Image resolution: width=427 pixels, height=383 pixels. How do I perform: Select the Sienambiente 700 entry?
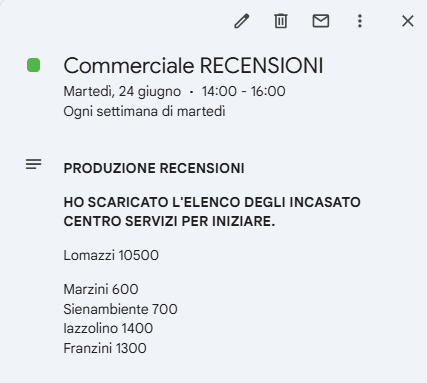(120, 309)
